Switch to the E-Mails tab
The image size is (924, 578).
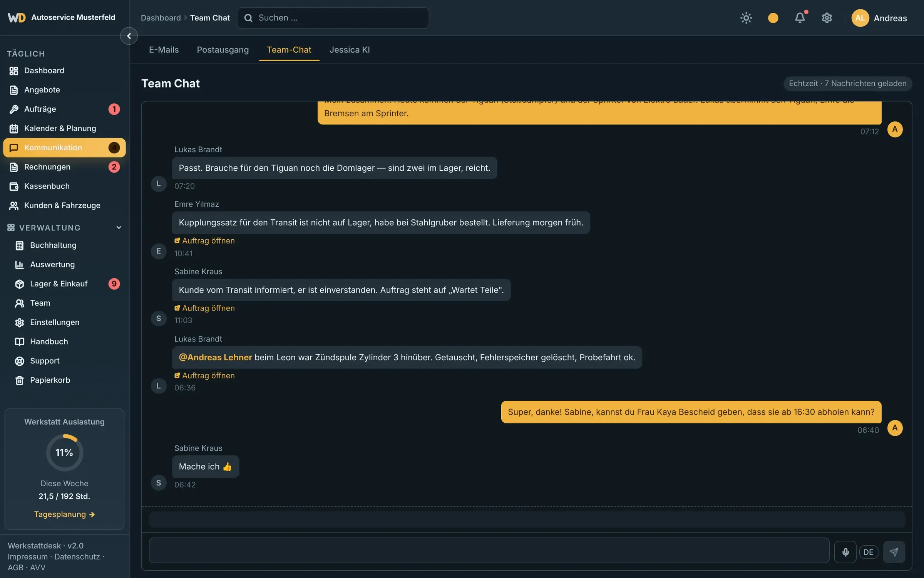[164, 50]
